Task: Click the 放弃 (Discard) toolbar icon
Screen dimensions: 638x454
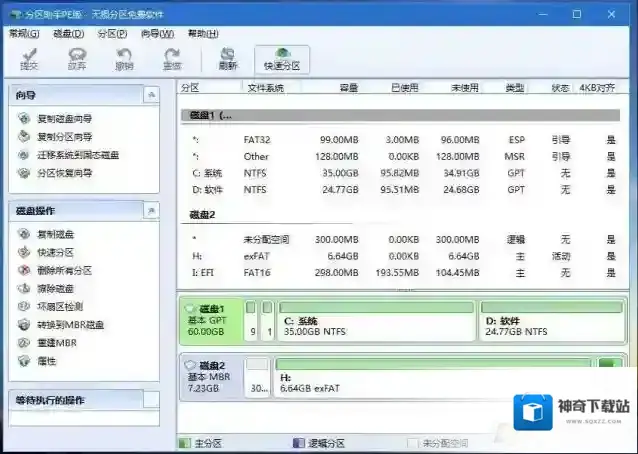Action: point(77,58)
